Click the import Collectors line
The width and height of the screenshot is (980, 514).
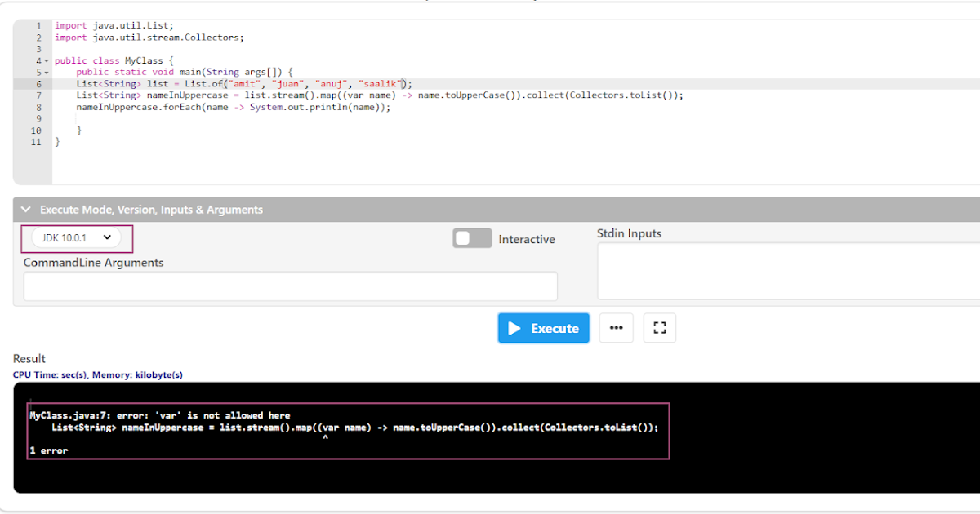149,38
